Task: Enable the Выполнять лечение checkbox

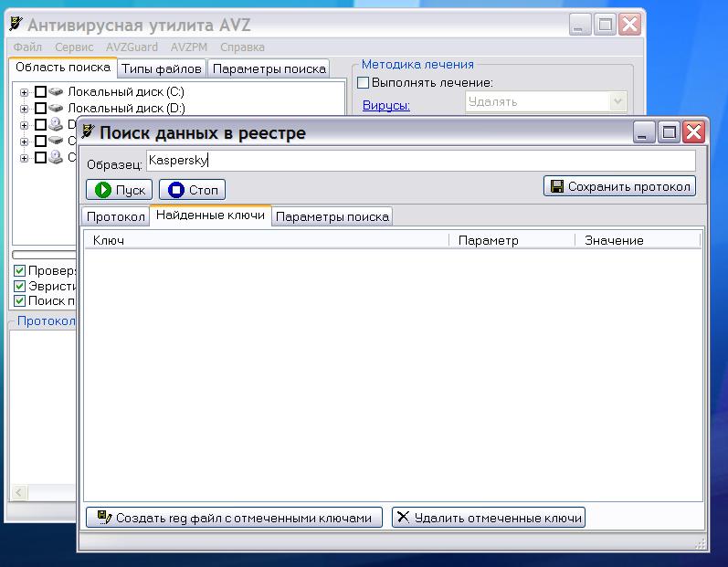Action: (x=363, y=82)
